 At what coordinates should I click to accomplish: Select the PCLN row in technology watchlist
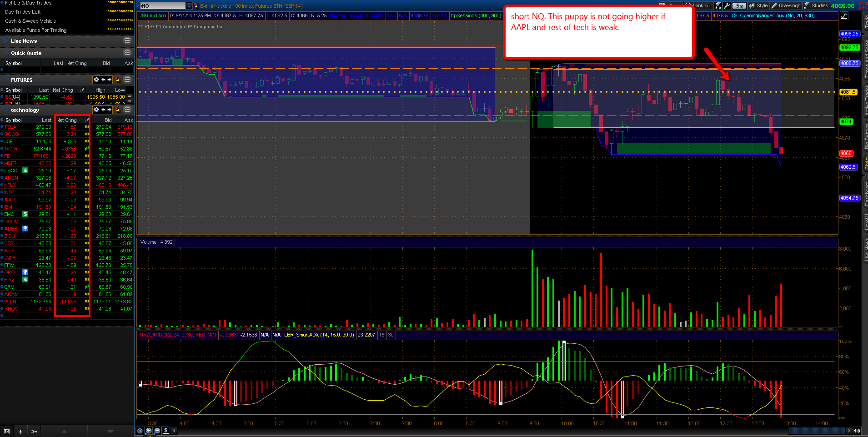tap(67, 301)
